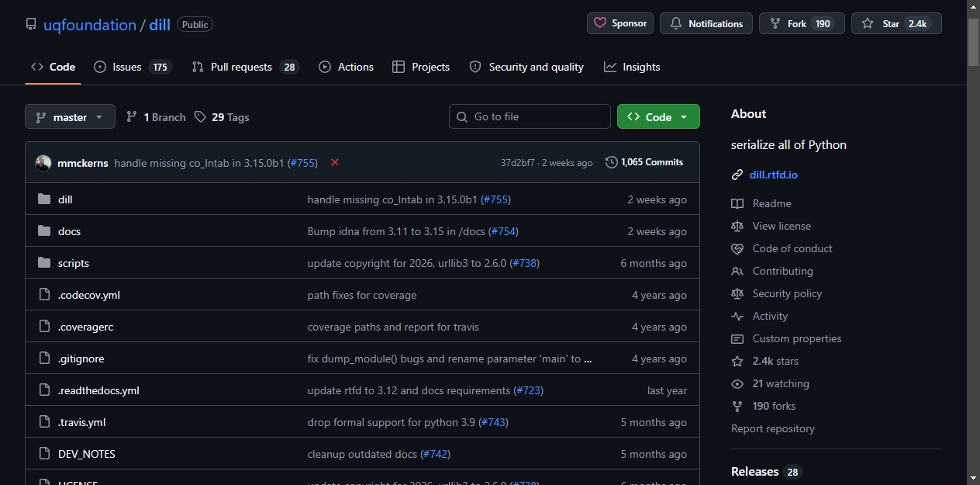Open Custom properties link
This screenshot has height=485, width=980.
[786, 338]
